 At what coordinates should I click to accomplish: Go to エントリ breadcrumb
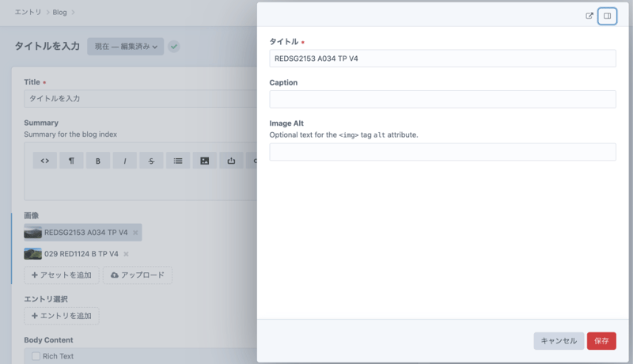pyautogui.click(x=28, y=13)
